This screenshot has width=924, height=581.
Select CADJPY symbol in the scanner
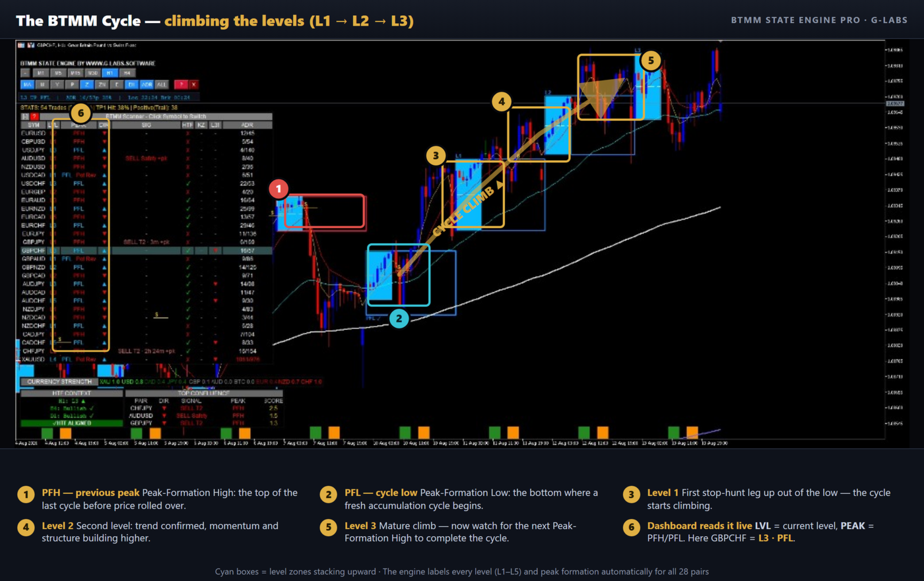click(33, 334)
